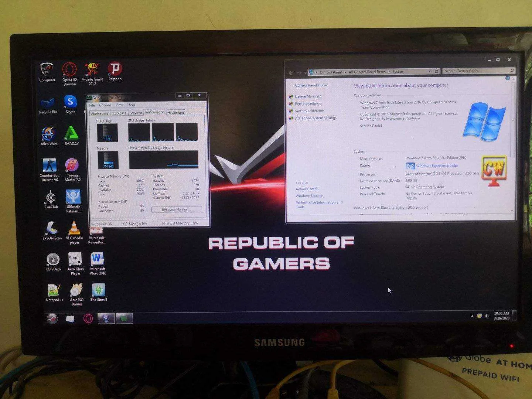Switch to the Processes tab
Viewport: 532px width, 399px height.
119,113
